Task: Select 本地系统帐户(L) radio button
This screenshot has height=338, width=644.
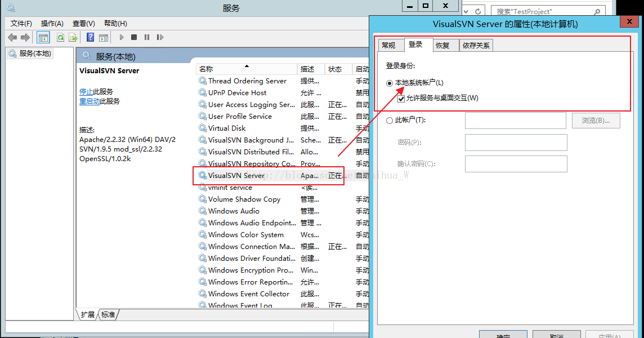Action: click(390, 83)
